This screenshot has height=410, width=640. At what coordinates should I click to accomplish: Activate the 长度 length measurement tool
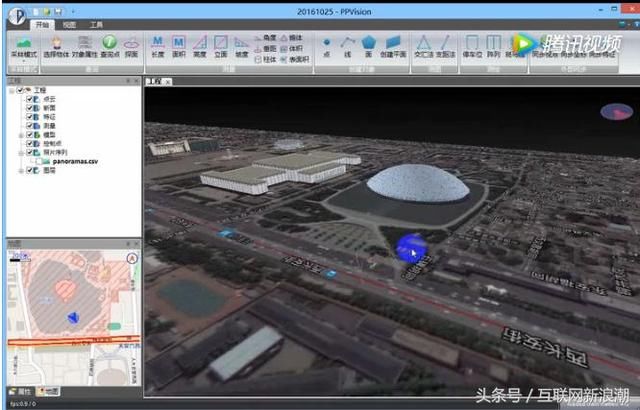159,47
